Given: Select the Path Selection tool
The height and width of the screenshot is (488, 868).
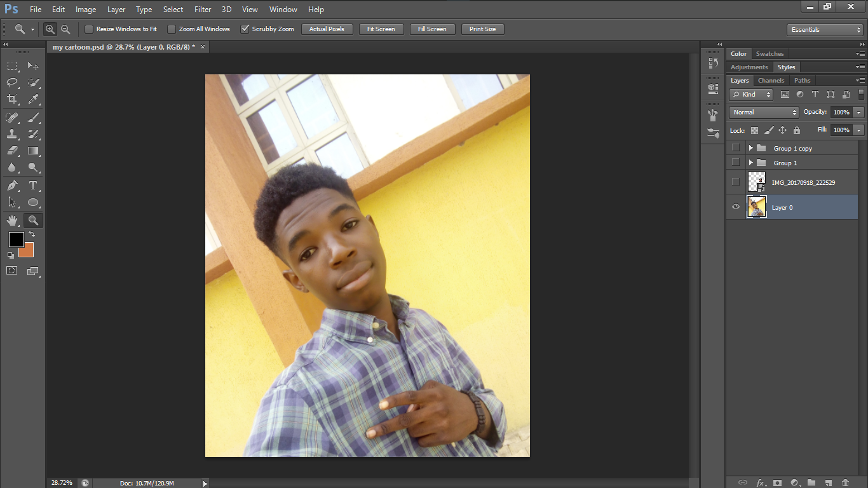Looking at the screenshot, I should tap(12, 202).
